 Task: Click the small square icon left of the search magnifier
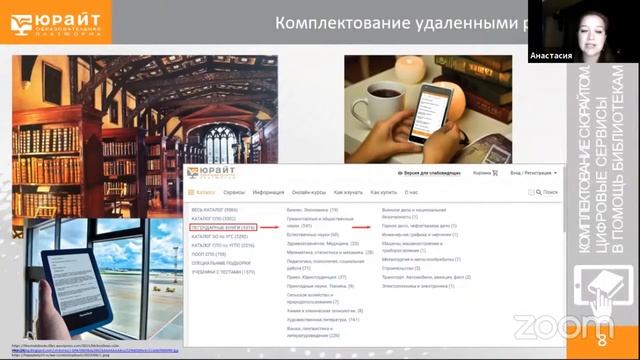(x=531, y=192)
